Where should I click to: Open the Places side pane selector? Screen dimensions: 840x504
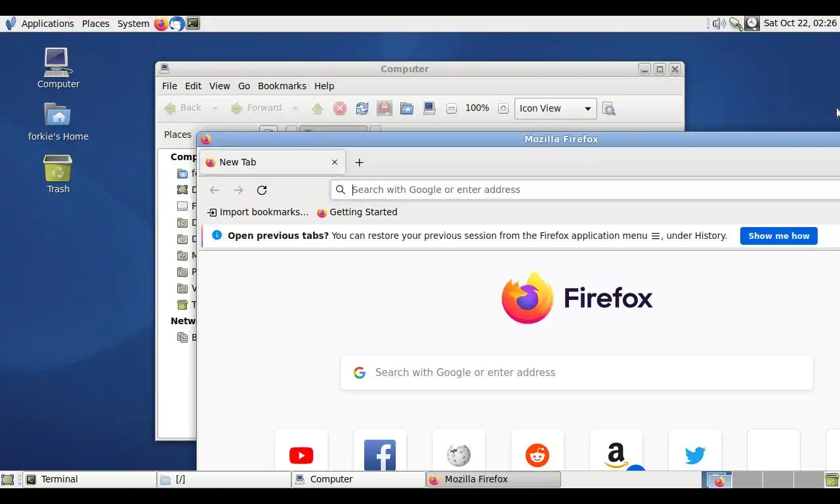tap(177, 135)
